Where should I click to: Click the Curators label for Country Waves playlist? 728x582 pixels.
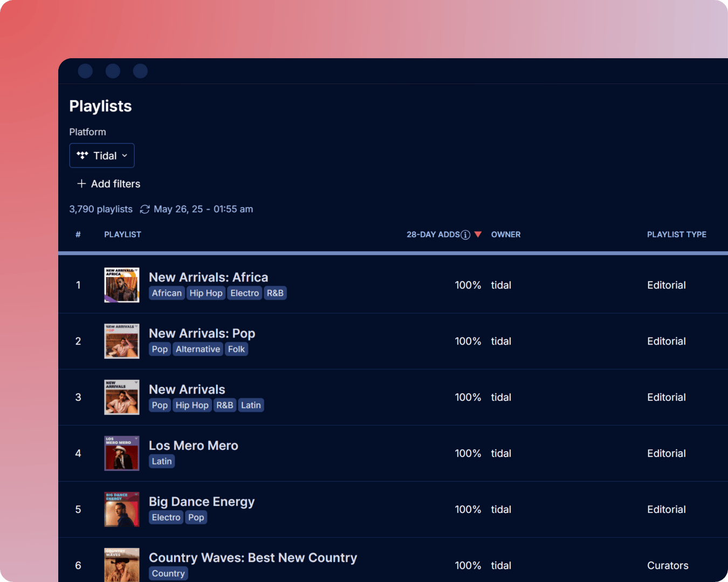pos(668,565)
